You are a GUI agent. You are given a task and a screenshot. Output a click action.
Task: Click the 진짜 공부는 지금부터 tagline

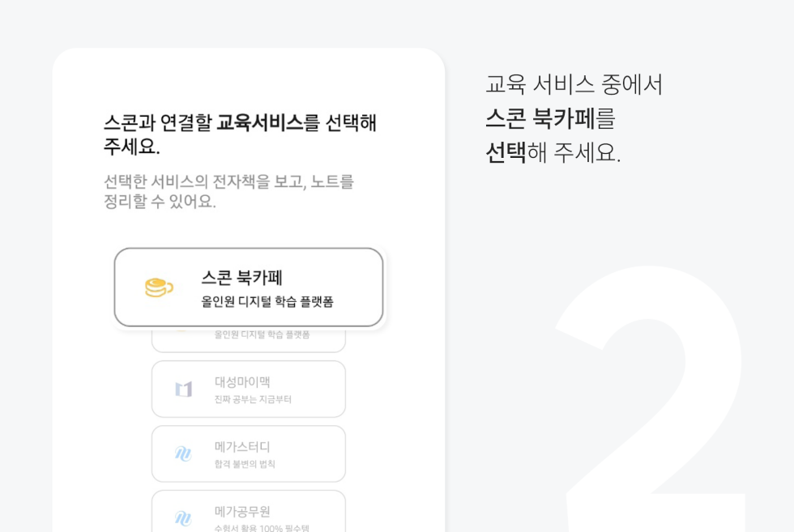point(253,399)
